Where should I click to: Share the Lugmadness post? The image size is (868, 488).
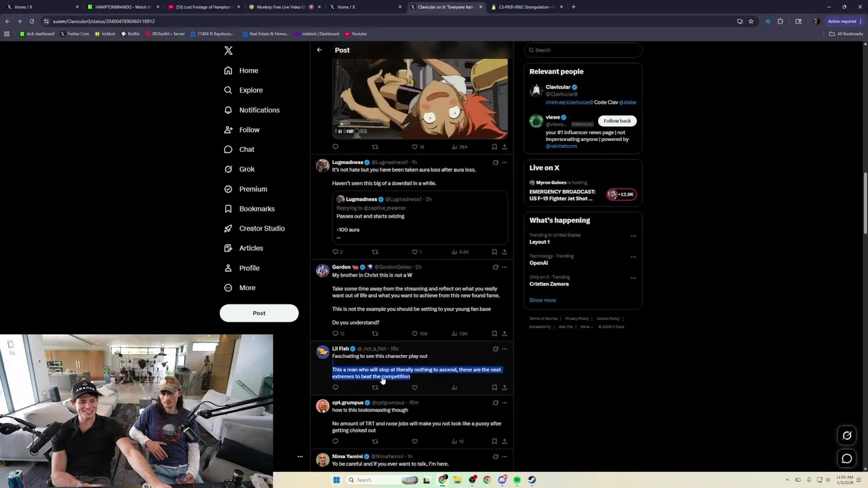pyautogui.click(x=505, y=252)
